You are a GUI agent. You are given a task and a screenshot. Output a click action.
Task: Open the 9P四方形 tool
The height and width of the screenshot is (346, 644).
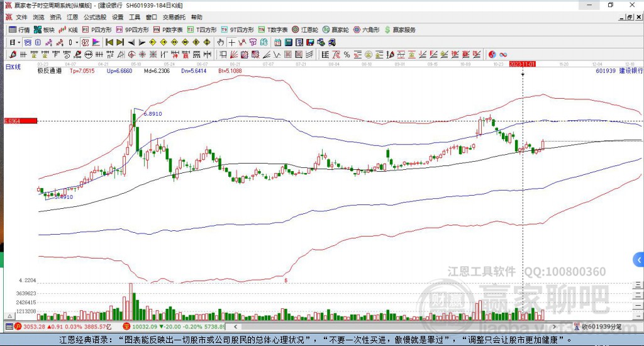pos(132,30)
